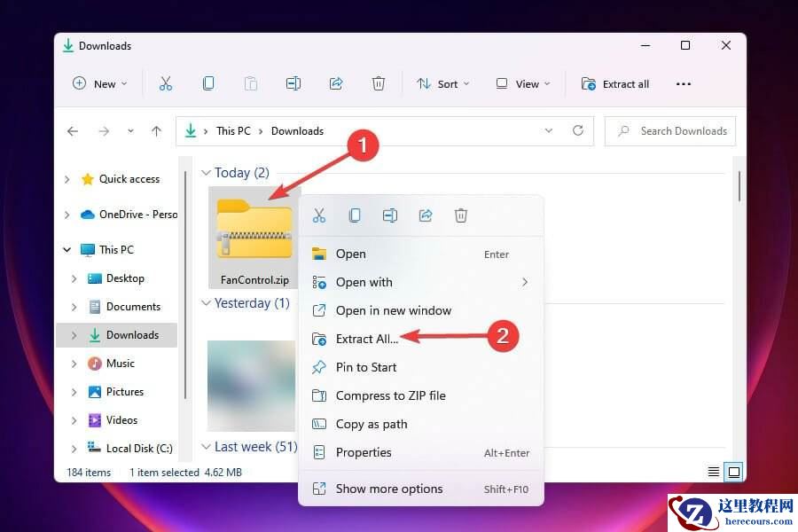This screenshot has width=798, height=532.
Task: Open the View dropdown menu
Action: tap(523, 84)
